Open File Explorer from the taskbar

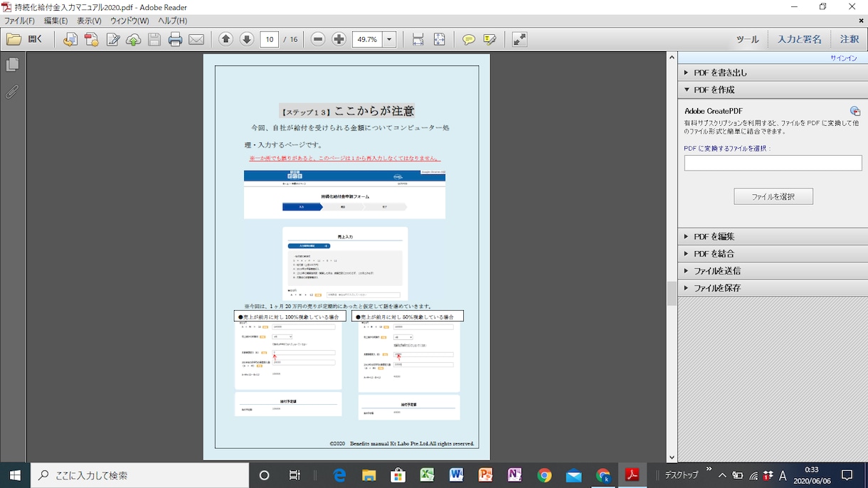(369, 475)
